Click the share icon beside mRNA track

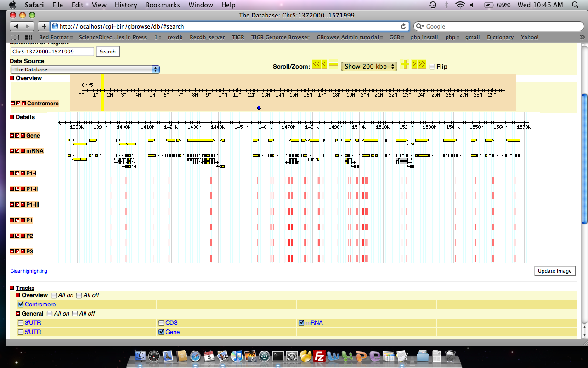pos(18,151)
